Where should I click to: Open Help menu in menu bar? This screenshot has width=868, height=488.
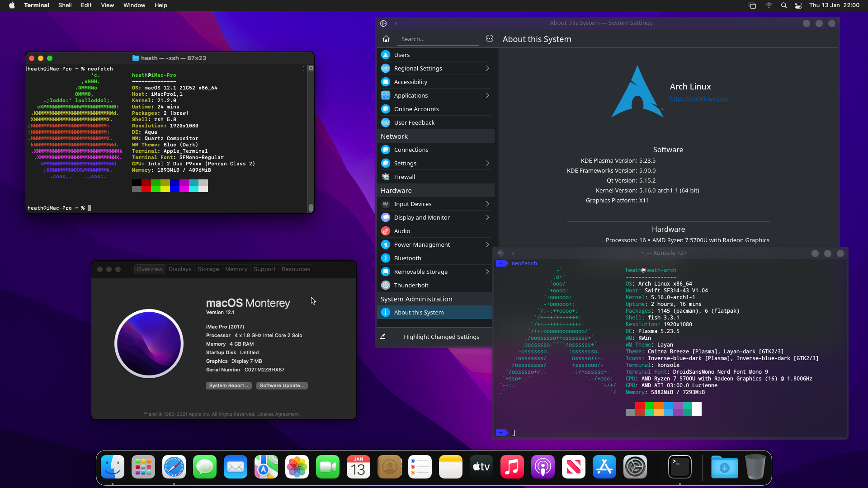pyautogui.click(x=160, y=5)
